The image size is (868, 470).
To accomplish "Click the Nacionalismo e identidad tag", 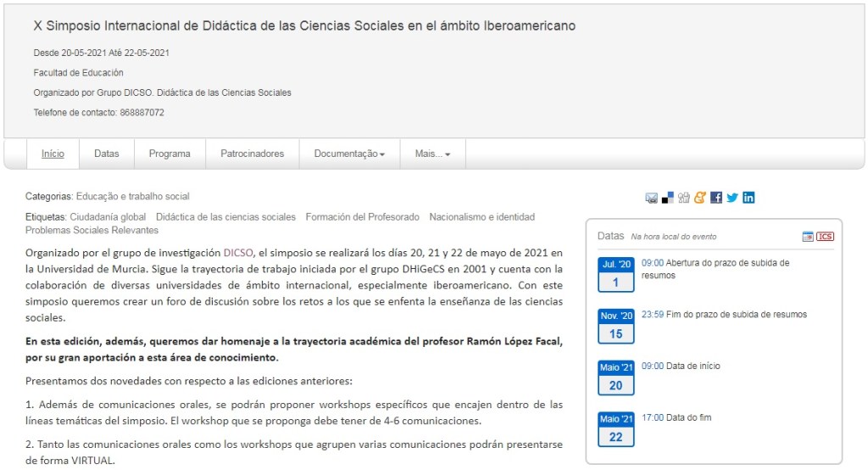I will tap(481, 217).
